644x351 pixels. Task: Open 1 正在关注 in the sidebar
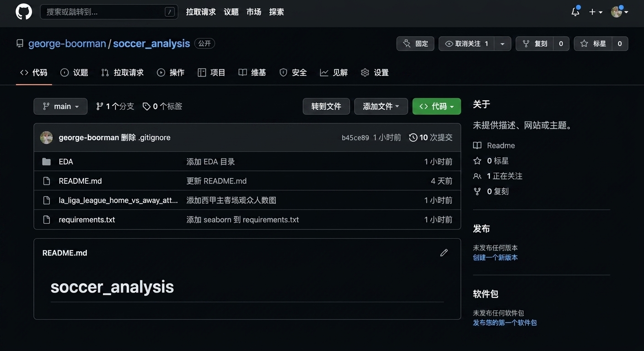coord(498,176)
